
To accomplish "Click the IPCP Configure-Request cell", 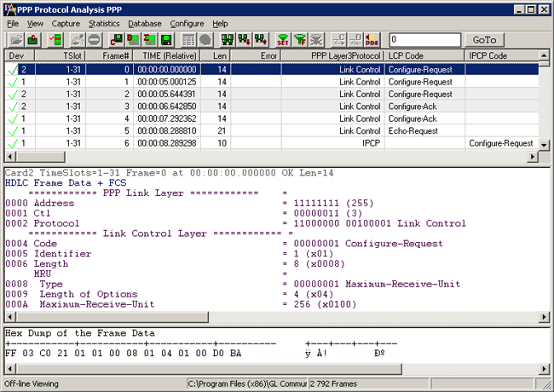I will point(501,143).
